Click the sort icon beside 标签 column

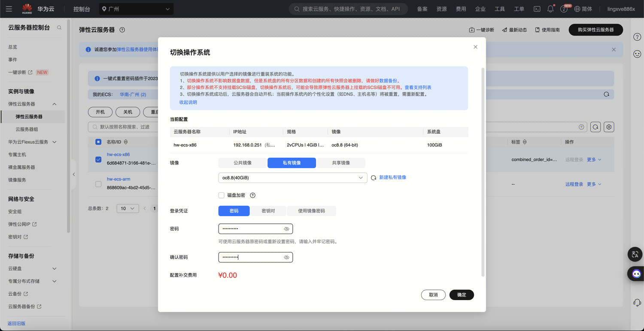[525, 142]
